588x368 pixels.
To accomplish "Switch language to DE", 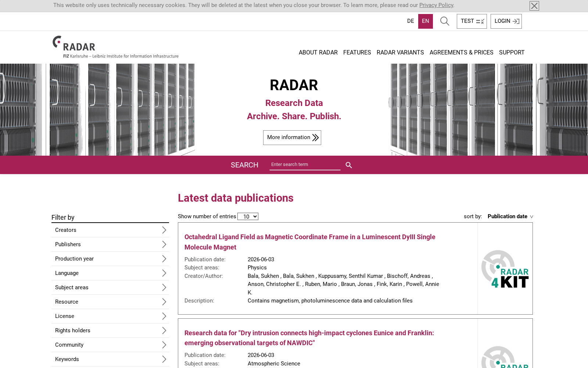I will point(410,21).
